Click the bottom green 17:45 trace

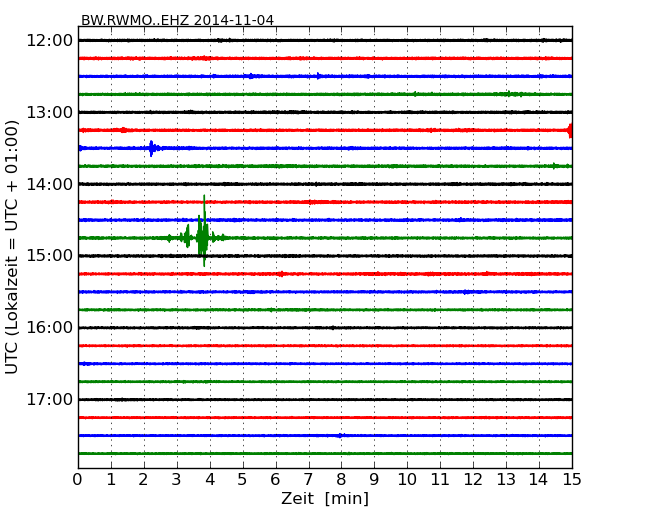click(x=325, y=453)
